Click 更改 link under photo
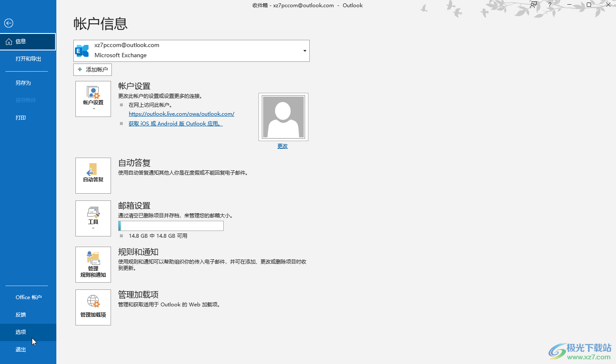Viewport: 616px width, 364px height. [x=283, y=146]
